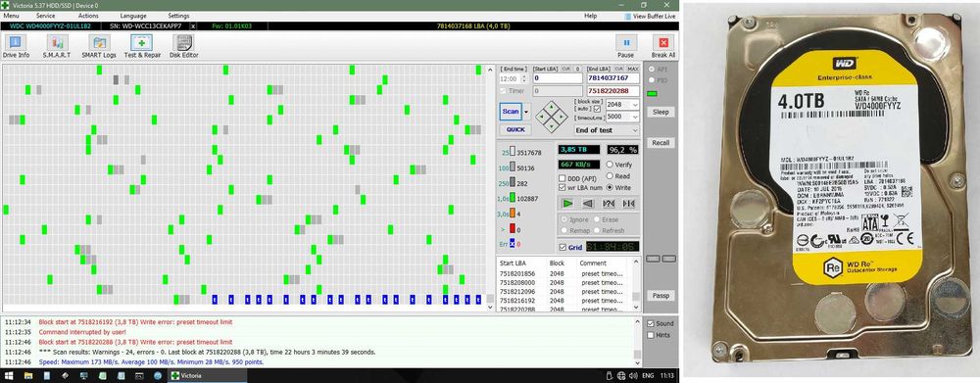This screenshot has height=383, width=980.
Task: Click the Passp button
Action: pyautogui.click(x=661, y=296)
